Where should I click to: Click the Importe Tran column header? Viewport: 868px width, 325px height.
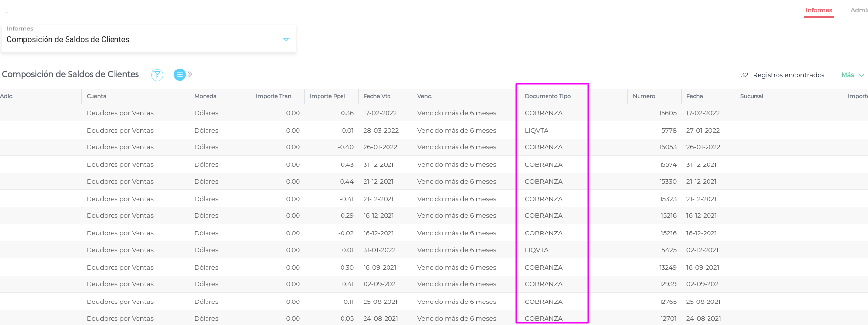coord(273,96)
